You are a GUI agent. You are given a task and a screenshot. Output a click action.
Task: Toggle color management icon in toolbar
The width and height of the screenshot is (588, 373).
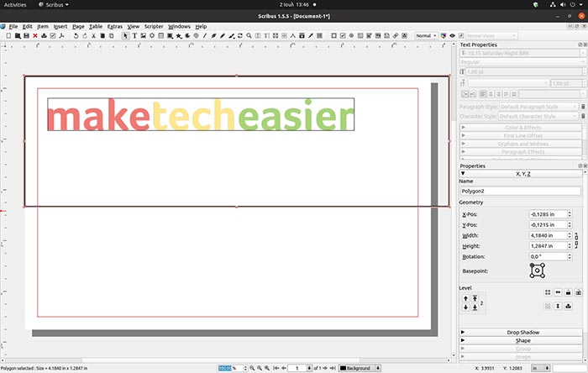(x=444, y=35)
